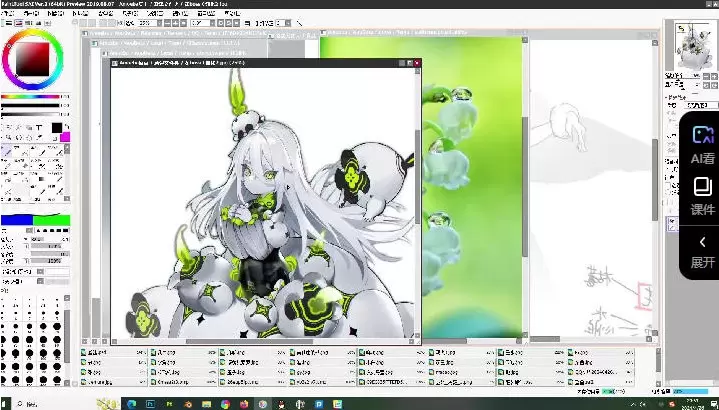
Task: Open the layer blend mode dropdown
Action: 701,105
